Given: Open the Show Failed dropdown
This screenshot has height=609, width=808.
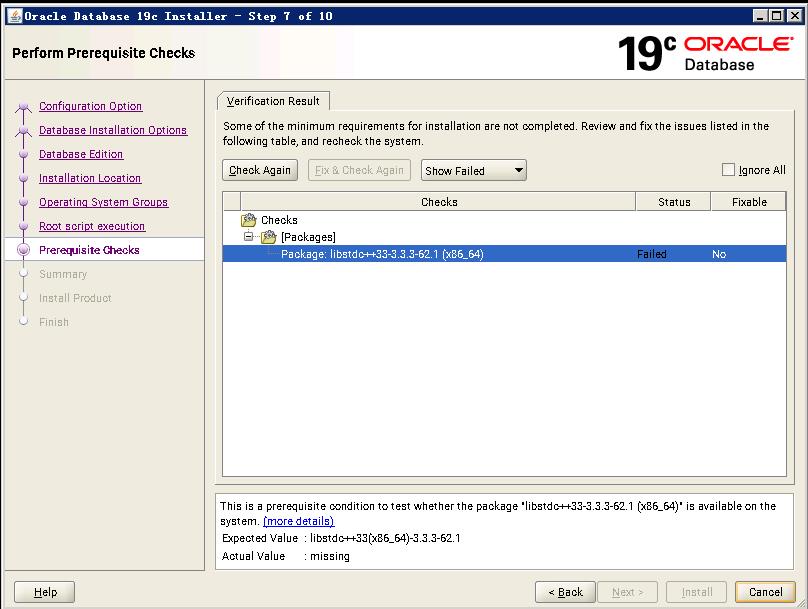Looking at the screenshot, I should click(x=474, y=171).
